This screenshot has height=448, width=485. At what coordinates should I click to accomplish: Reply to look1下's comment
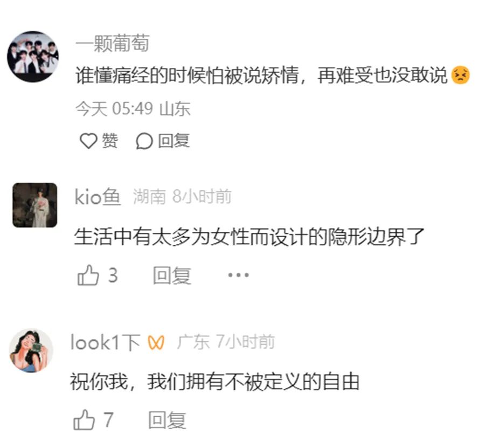click(x=168, y=420)
